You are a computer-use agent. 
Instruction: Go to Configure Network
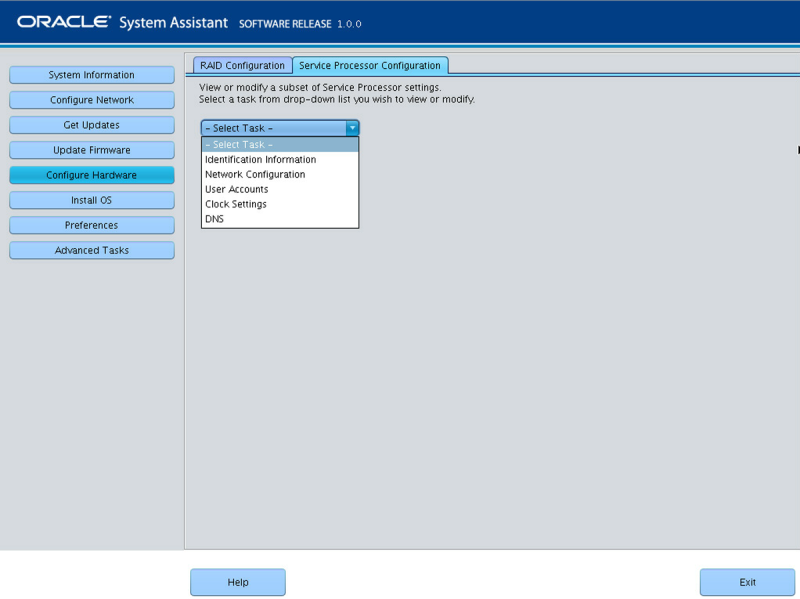[92, 100]
